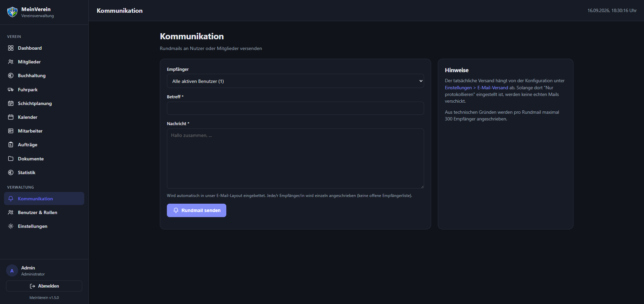
Task: Open the Dashboard page
Action: (x=44, y=48)
